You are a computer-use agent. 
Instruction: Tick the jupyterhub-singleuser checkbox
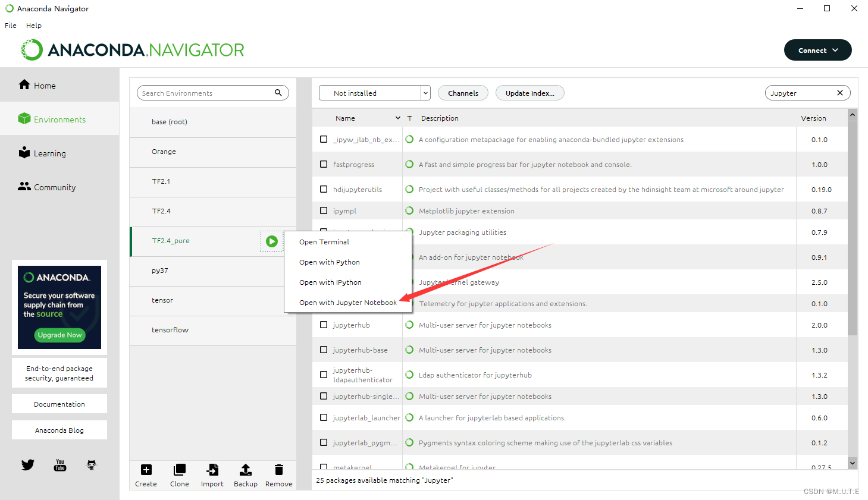click(324, 396)
